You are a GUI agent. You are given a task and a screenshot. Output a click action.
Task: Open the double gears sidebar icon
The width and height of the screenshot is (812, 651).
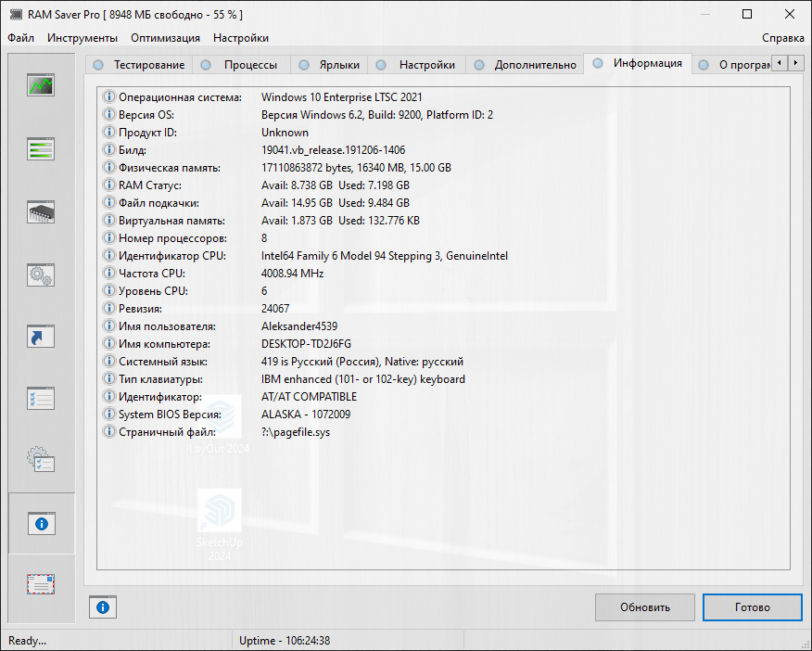[x=41, y=274]
